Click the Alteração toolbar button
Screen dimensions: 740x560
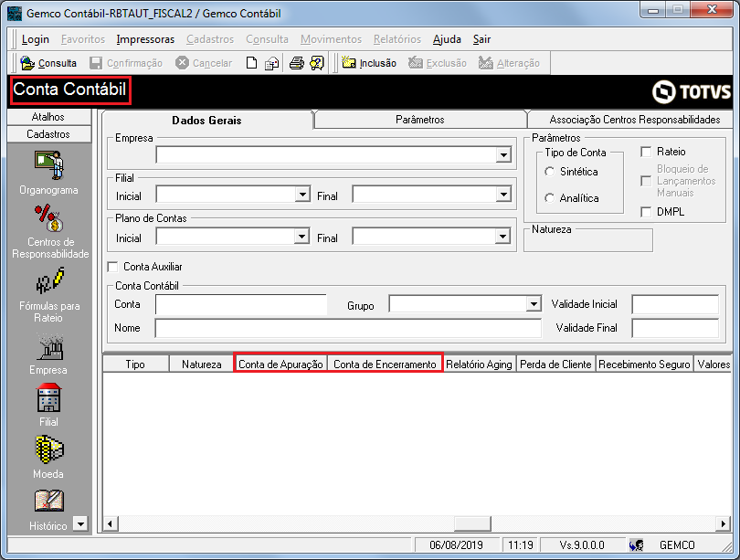pos(509,63)
